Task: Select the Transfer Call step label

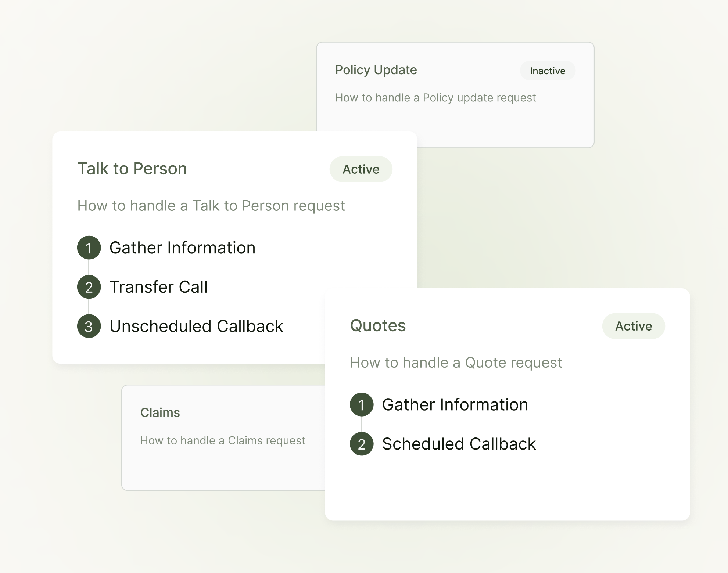Action: point(159,287)
